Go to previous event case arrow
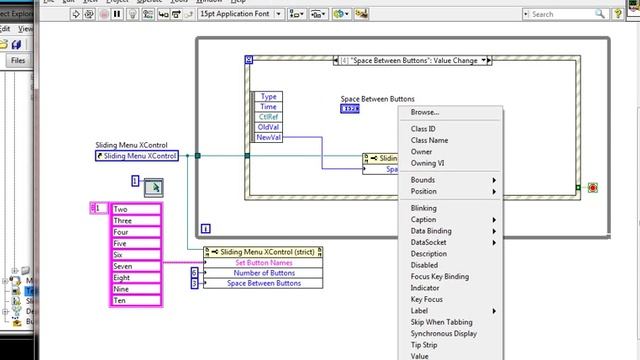Screen dimensions: 640x360 pyautogui.click(x=336, y=60)
